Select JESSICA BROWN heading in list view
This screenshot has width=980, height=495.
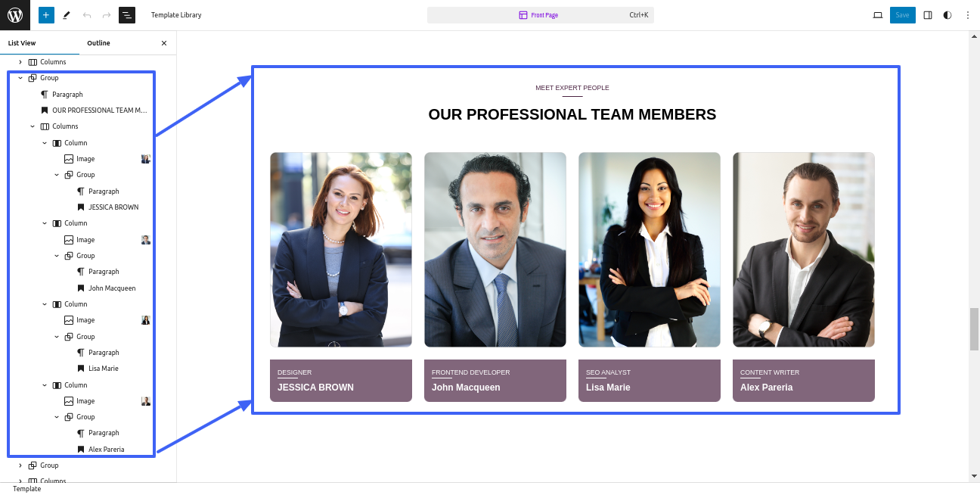(x=113, y=207)
